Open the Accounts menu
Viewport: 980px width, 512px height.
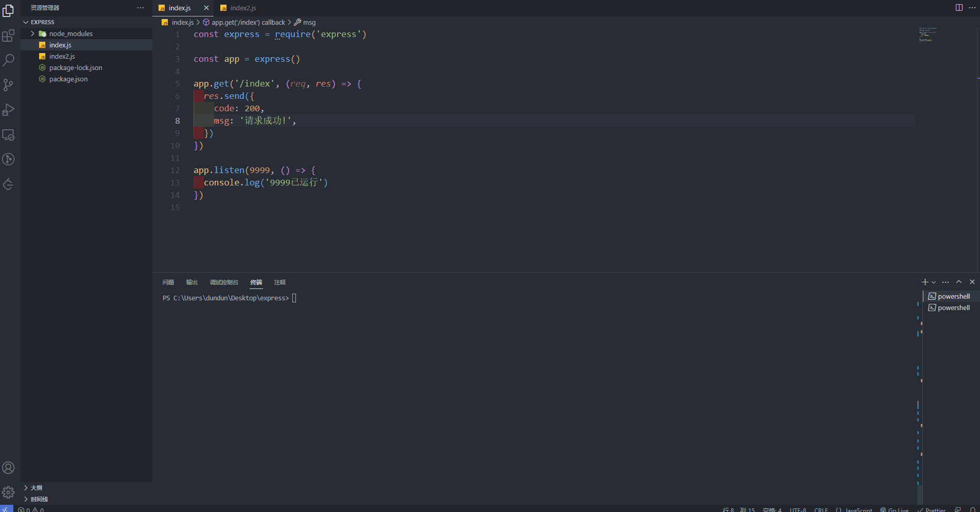pyautogui.click(x=8, y=468)
